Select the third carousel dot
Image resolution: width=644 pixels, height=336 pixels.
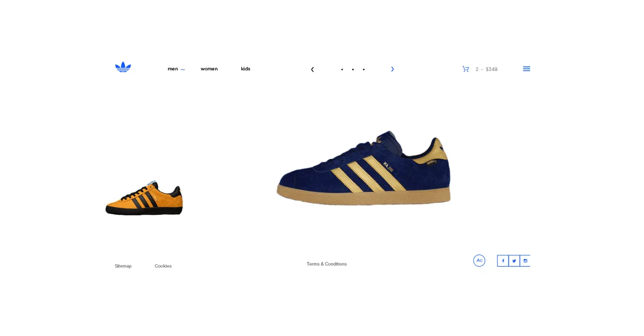point(363,69)
